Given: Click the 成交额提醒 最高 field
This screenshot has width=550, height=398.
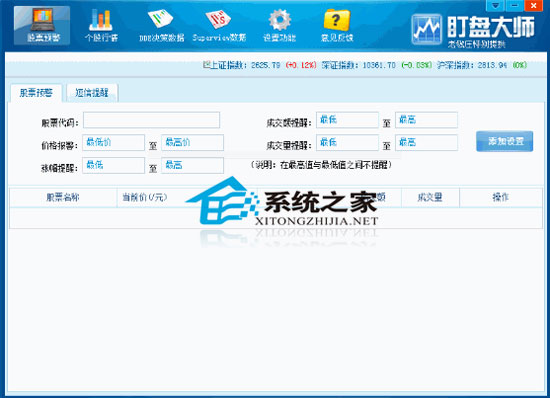Looking at the screenshot, I should click(426, 120).
